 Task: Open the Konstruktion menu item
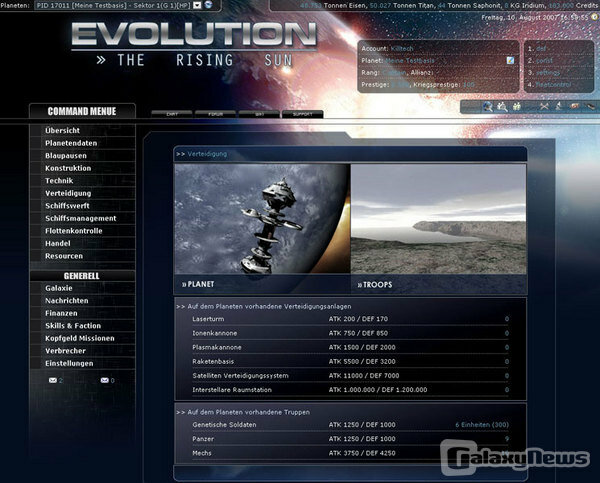tap(68, 168)
